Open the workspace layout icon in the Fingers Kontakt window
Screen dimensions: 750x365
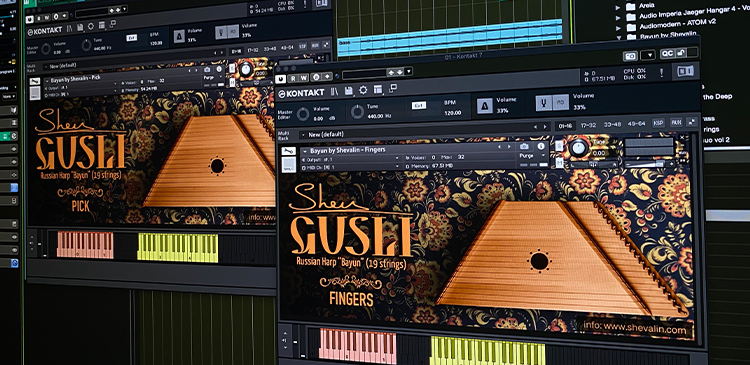click(378, 89)
